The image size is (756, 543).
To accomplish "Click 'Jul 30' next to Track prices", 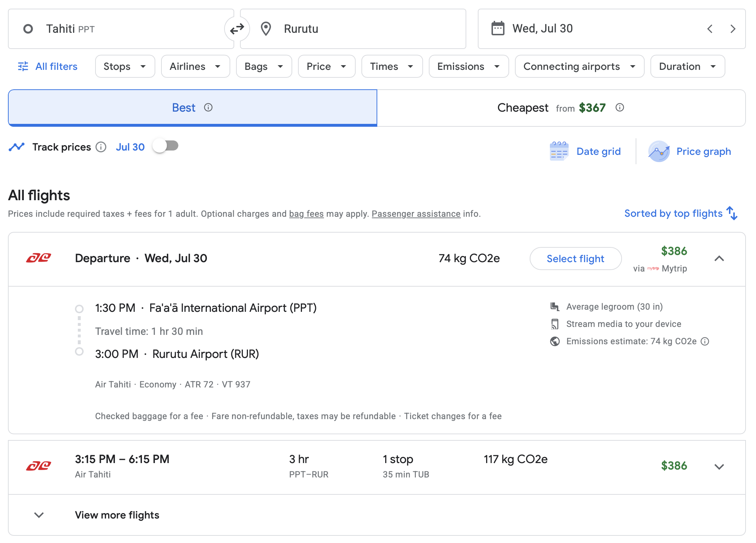I will pyautogui.click(x=130, y=147).
